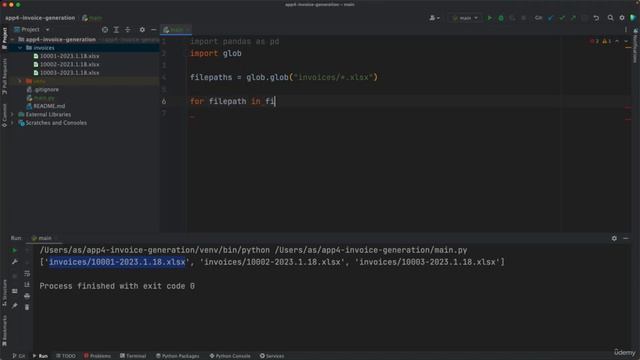Click app4-invoice-generation breadcrumb in navigation bar
This screenshot has width=640, height=360.
click(x=40, y=18)
